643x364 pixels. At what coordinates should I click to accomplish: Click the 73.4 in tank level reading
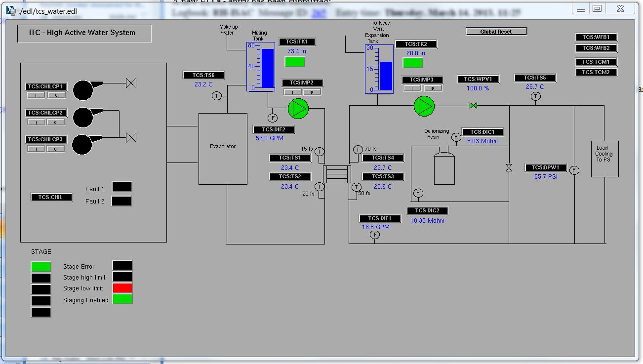click(297, 51)
